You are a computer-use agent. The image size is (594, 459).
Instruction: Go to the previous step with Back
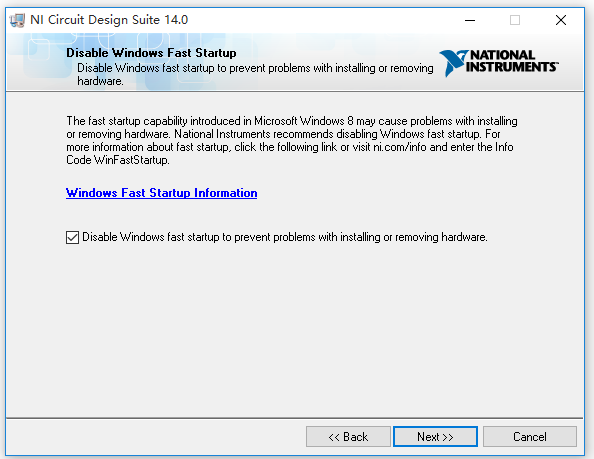348,437
